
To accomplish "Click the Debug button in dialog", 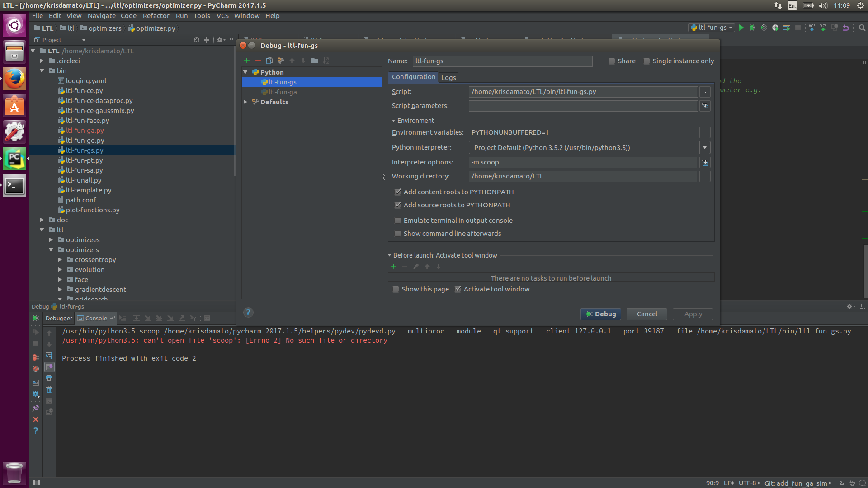I will [600, 314].
